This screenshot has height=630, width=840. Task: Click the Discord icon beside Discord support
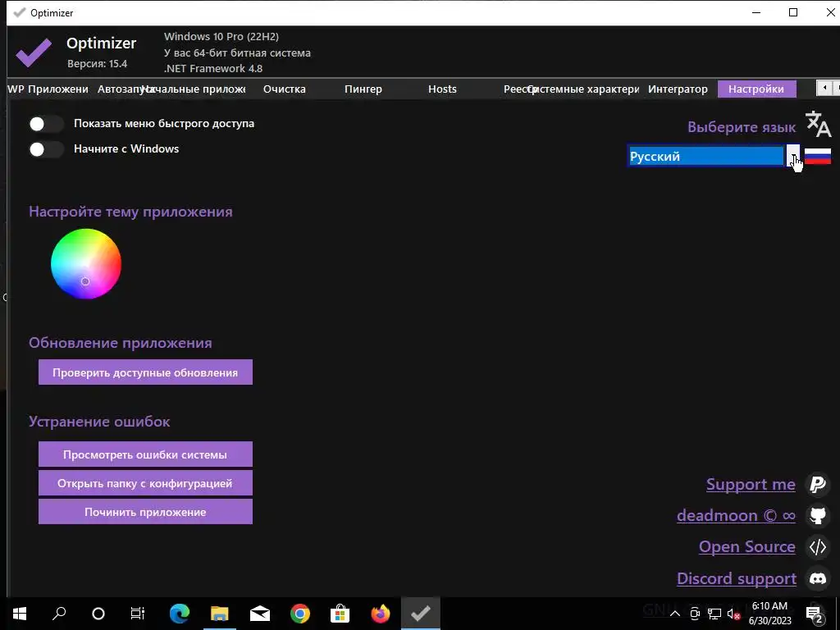pyautogui.click(x=818, y=578)
